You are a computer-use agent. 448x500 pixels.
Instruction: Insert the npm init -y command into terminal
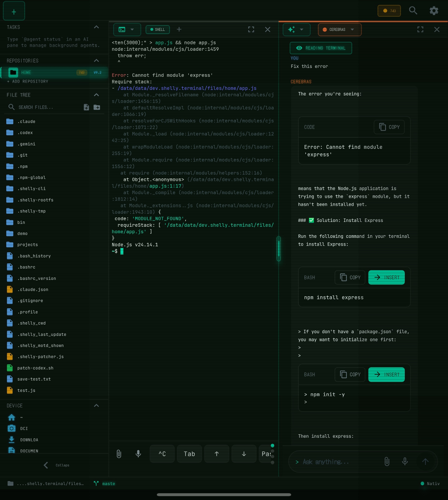click(x=386, y=374)
